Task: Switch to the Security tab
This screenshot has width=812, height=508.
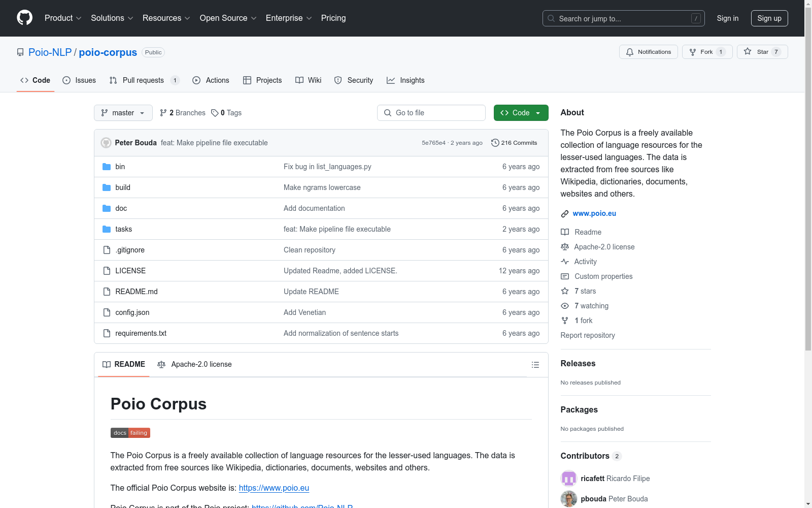Action: [x=354, y=80]
